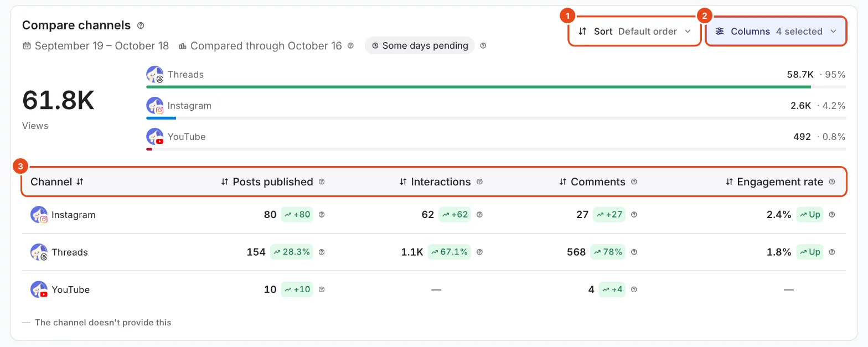Click Threads channel name in table
Screen dimensions: 868x347
point(70,252)
